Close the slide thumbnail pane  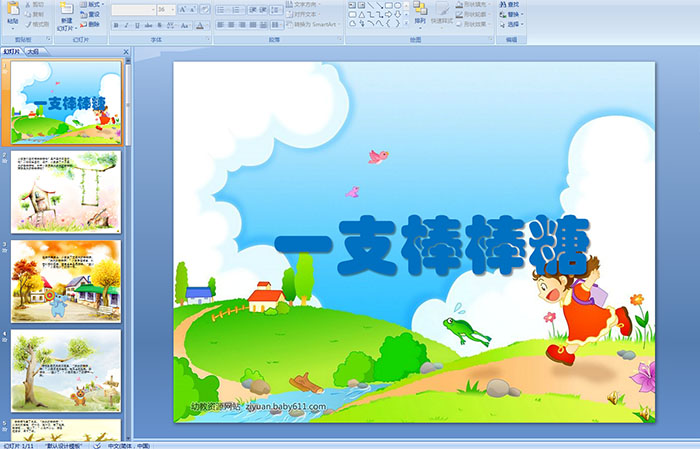[126, 51]
